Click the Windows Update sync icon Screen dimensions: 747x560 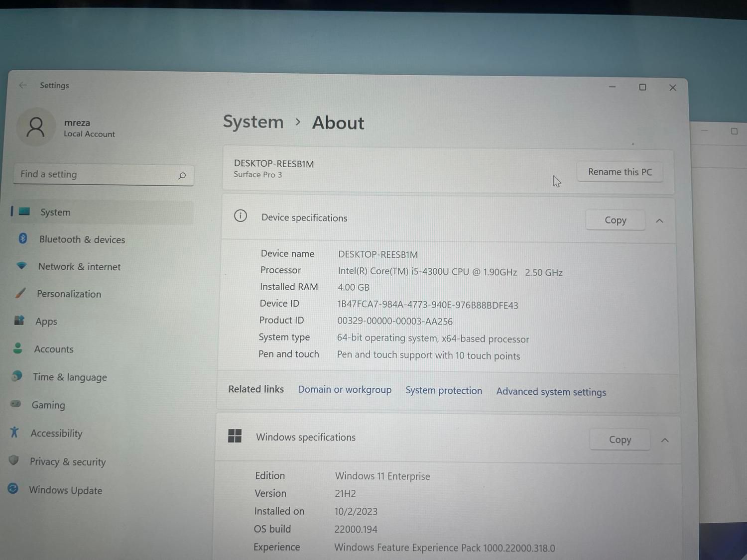(x=13, y=488)
